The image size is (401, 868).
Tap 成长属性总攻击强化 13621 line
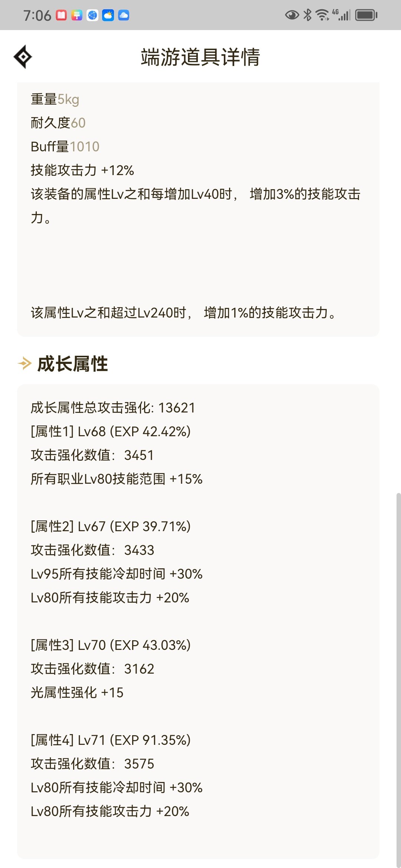click(x=113, y=408)
